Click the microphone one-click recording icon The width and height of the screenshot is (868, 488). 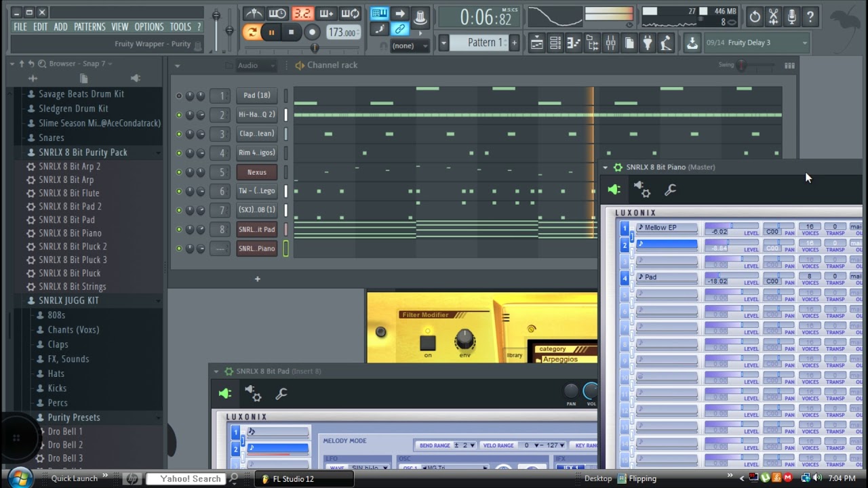[791, 17]
